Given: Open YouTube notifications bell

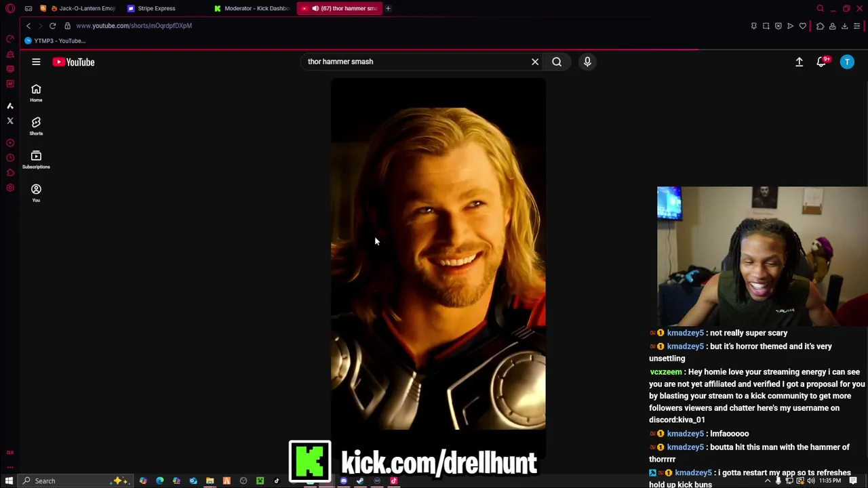Looking at the screenshot, I should pyautogui.click(x=822, y=62).
